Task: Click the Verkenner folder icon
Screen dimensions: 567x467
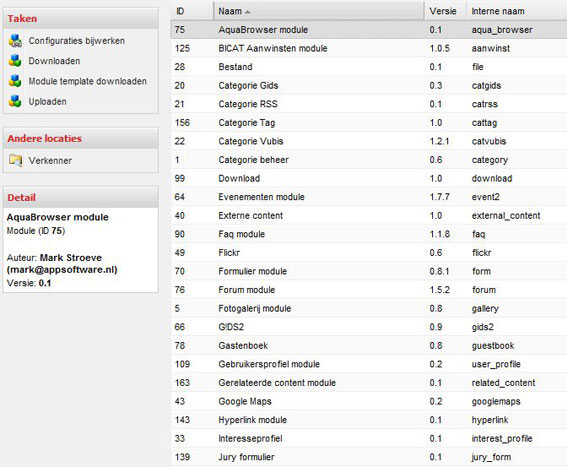Action: click(x=16, y=160)
